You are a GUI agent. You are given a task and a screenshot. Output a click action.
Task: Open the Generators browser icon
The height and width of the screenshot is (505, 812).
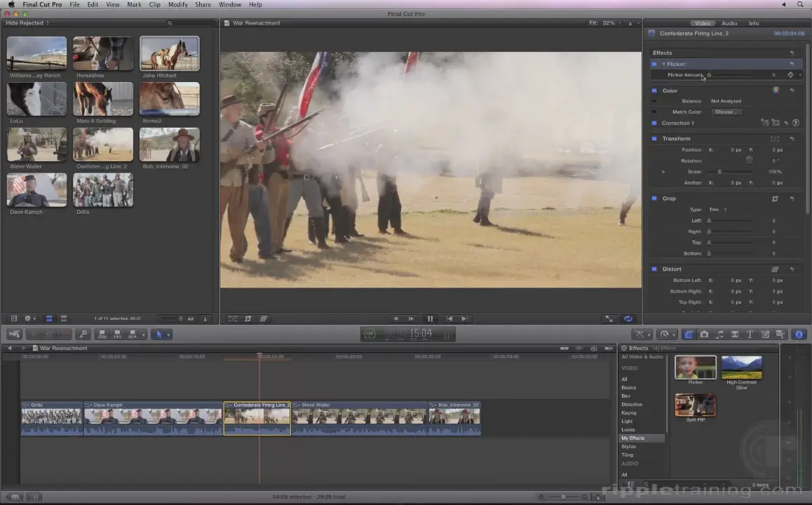click(765, 335)
